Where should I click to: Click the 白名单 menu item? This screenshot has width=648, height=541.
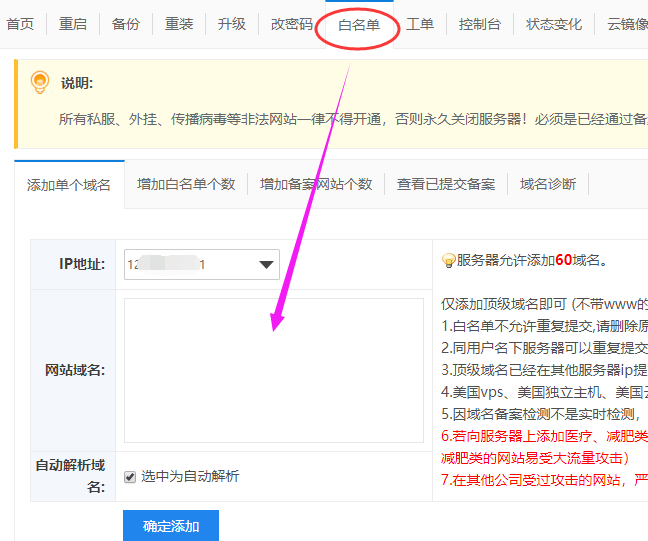click(359, 24)
